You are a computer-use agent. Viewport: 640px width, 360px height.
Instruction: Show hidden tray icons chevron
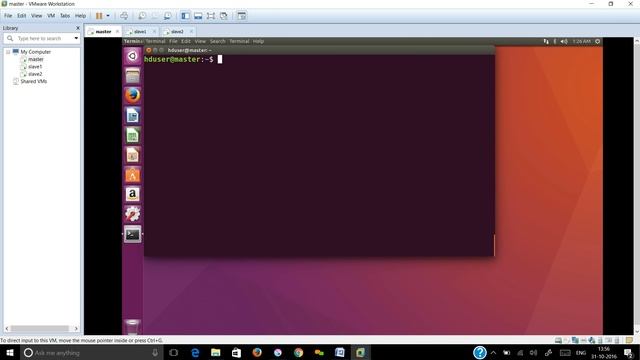click(x=493, y=353)
